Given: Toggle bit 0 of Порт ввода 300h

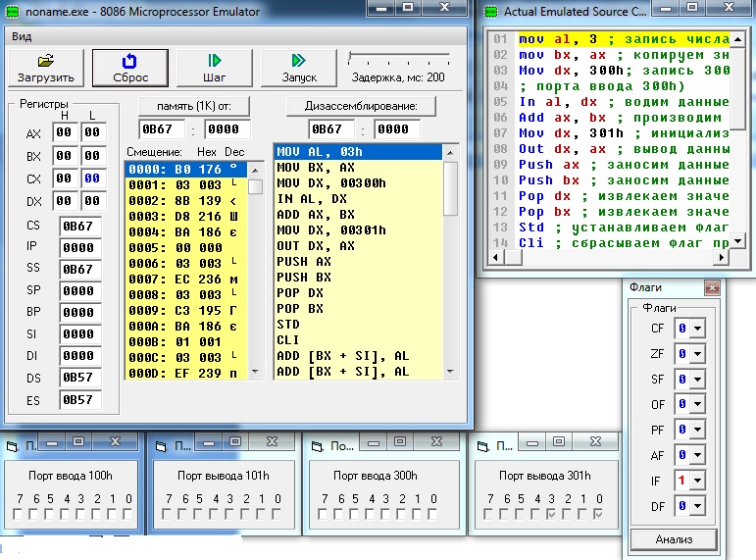Looking at the screenshot, I should coord(432,514).
